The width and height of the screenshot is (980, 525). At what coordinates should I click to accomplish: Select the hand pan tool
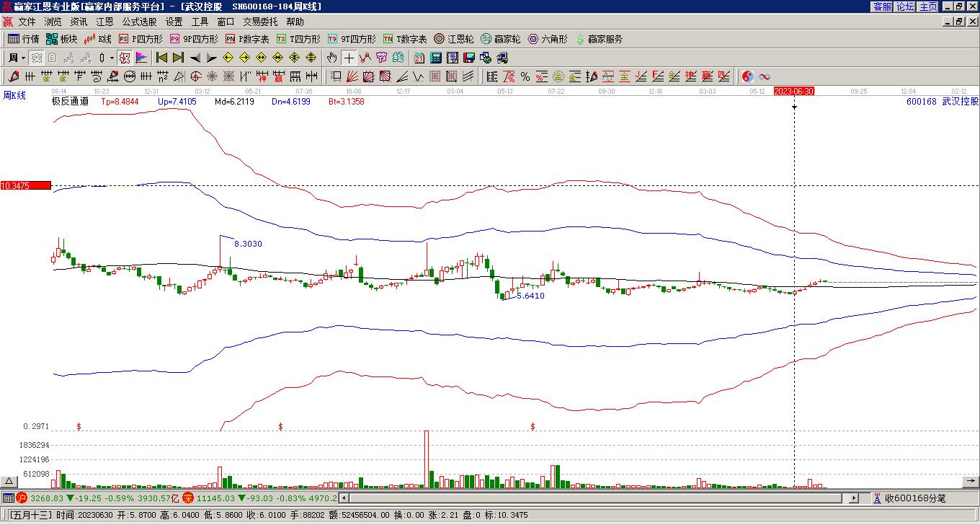click(331, 58)
